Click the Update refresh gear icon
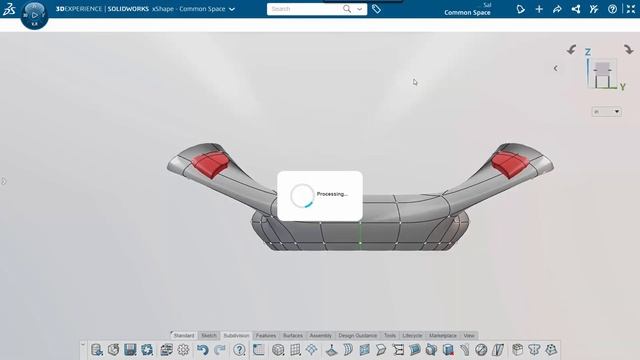 147,350
